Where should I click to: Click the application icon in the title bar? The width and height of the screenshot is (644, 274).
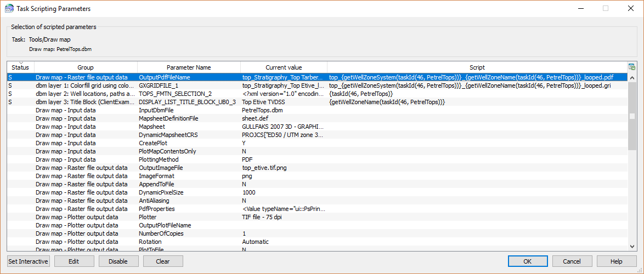click(x=9, y=8)
